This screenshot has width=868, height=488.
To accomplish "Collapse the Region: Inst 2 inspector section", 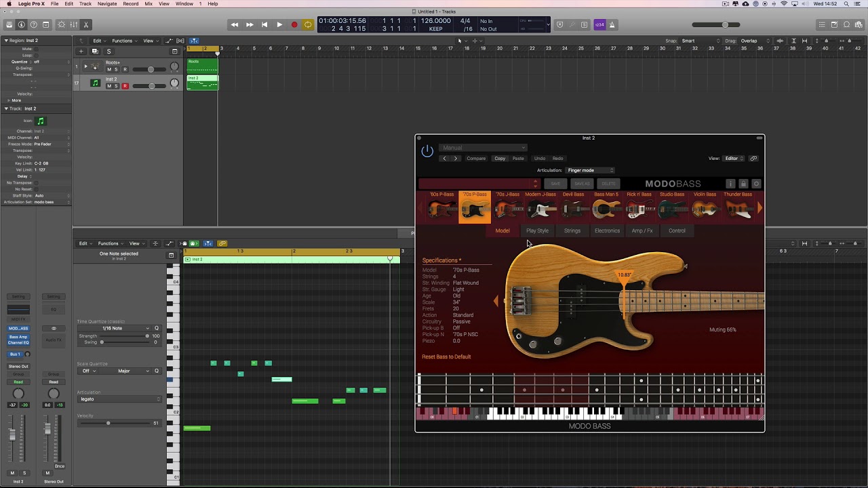I will 6,41.
